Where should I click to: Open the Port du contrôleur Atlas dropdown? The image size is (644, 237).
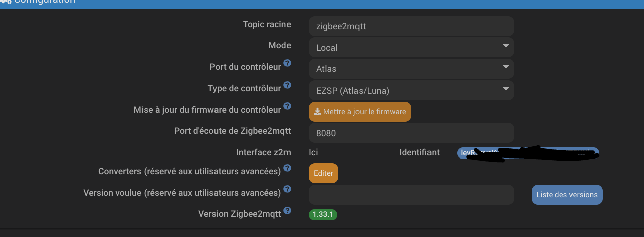tap(411, 69)
